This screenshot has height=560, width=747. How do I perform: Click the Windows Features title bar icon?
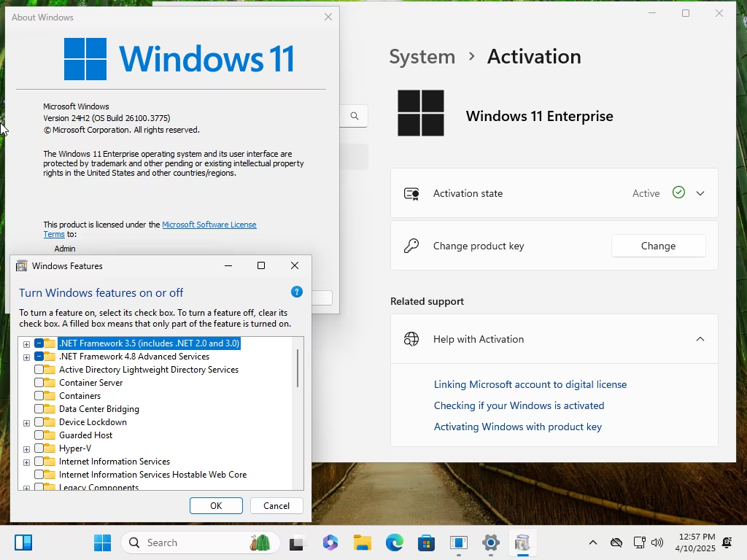pyautogui.click(x=21, y=265)
